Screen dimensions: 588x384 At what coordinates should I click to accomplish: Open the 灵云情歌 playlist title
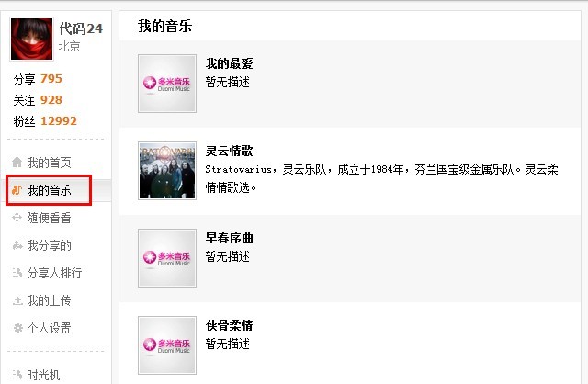click(229, 151)
